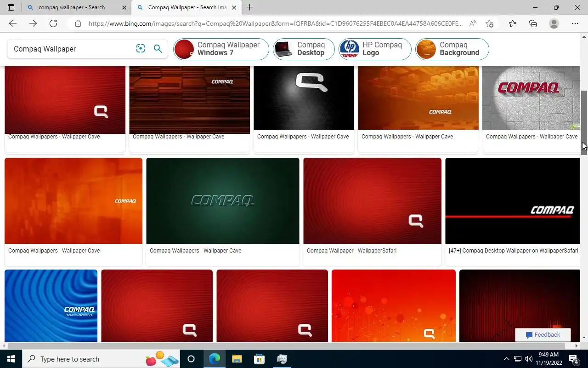This screenshot has height=368, width=588.
Task: Click the clock showing 9:49 AM
Action: 548,359
